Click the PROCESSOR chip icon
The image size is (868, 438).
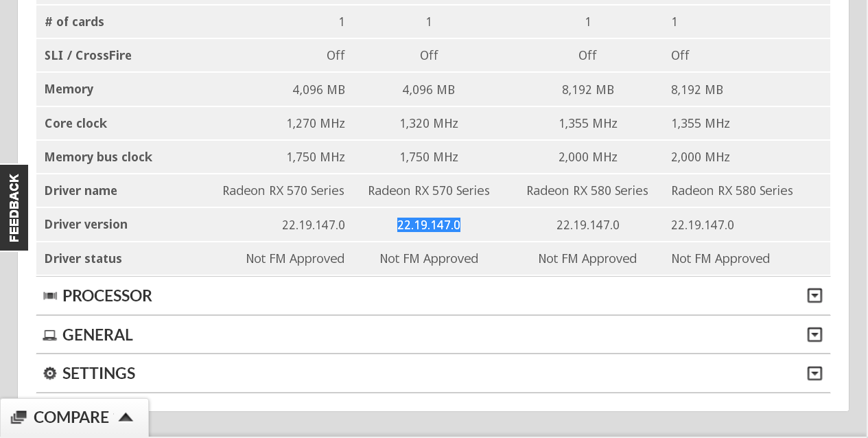(x=50, y=296)
